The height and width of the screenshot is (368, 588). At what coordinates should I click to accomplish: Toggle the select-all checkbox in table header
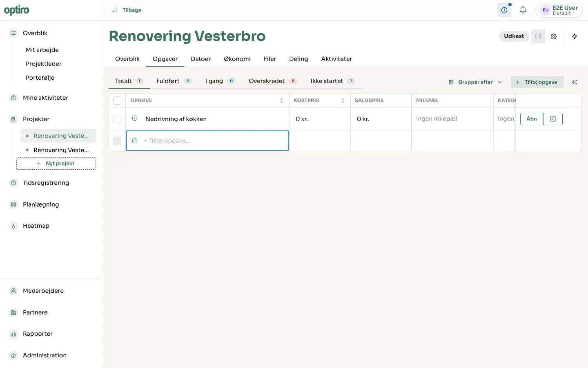[117, 101]
